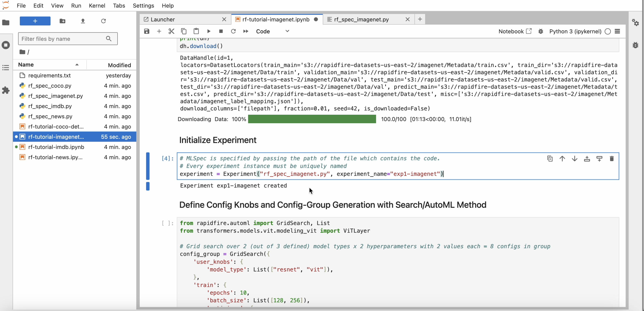This screenshot has height=311, width=644.
Task: Focus the Filter files by name field
Action: pos(68,39)
